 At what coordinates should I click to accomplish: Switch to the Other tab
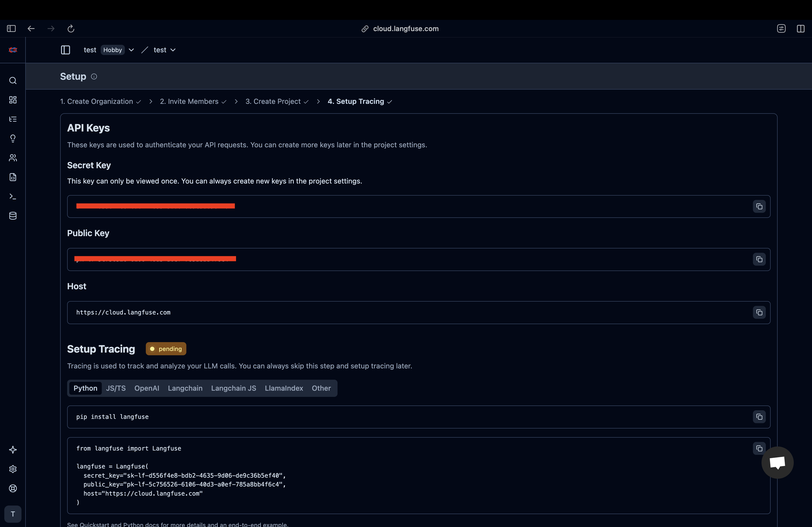coord(321,388)
